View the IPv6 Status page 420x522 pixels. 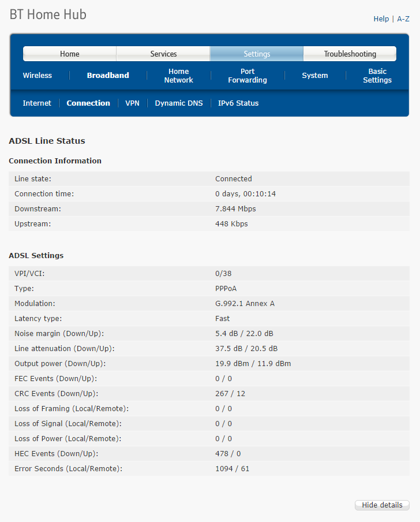(238, 103)
